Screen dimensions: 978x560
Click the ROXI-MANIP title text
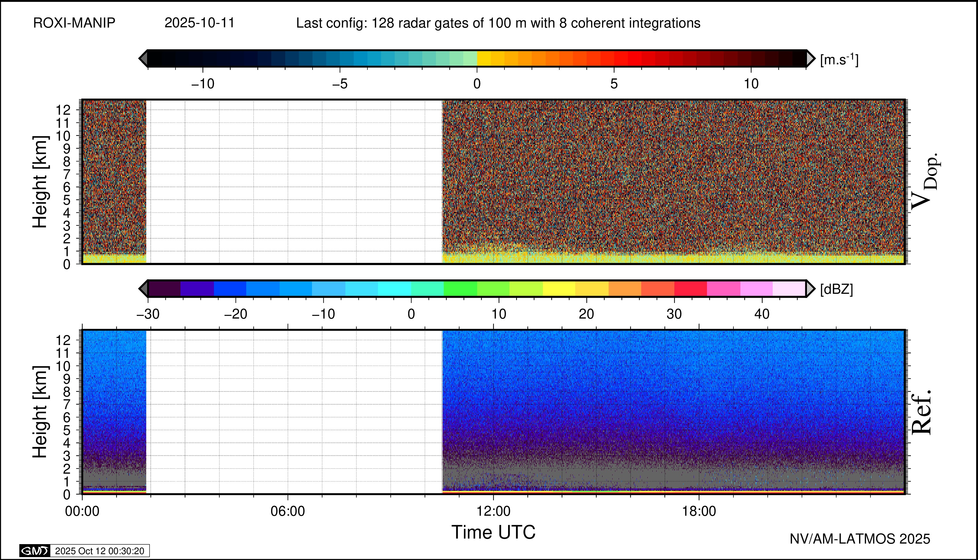[74, 23]
